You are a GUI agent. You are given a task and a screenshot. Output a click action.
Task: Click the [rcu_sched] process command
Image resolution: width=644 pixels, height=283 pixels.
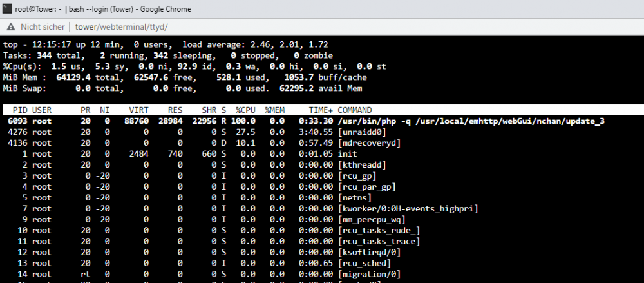365,263
